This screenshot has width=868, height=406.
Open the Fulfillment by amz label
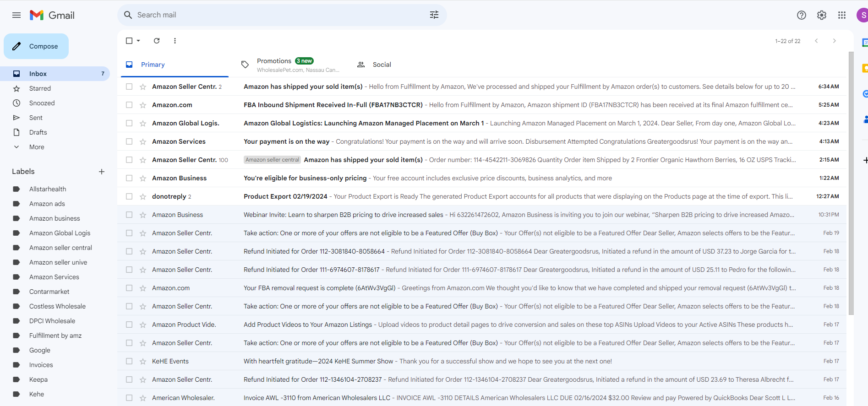click(55, 336)
